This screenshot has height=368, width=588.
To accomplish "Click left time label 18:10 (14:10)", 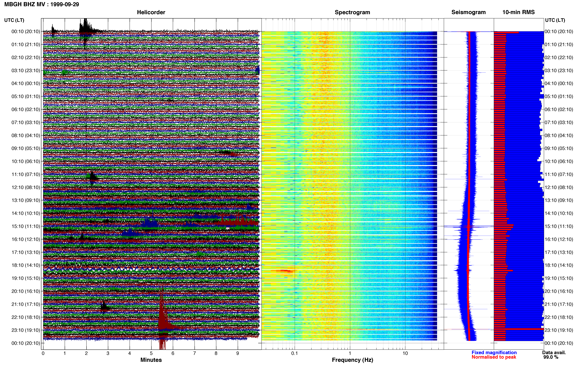I will [x=26, y=265].
